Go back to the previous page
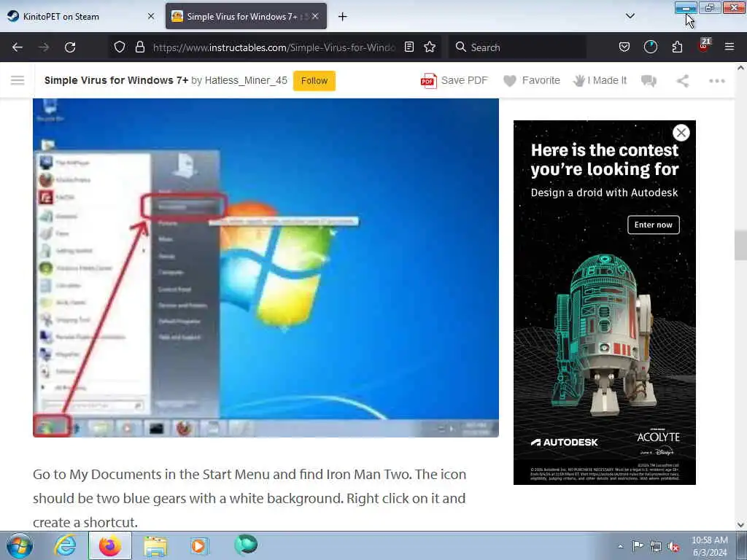This screenshot has height=560, width=747. coord(18,47)
